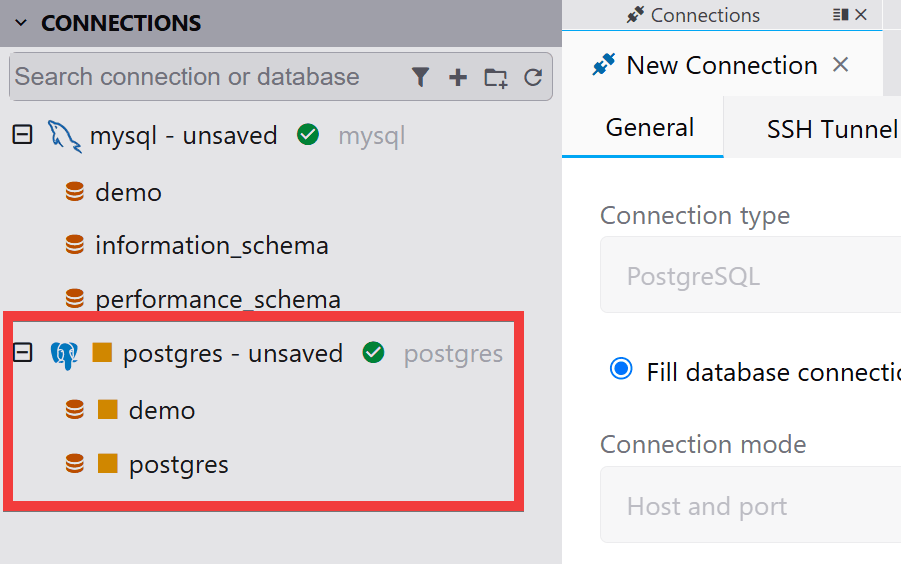The image size is (901, 564).
Task: Select the General tab
Action: click(x=650, y=128)
